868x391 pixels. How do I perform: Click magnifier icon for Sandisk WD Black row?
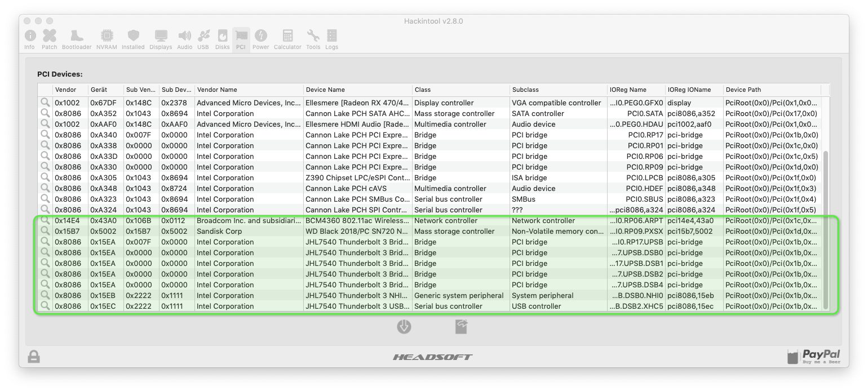coord(45,231)
